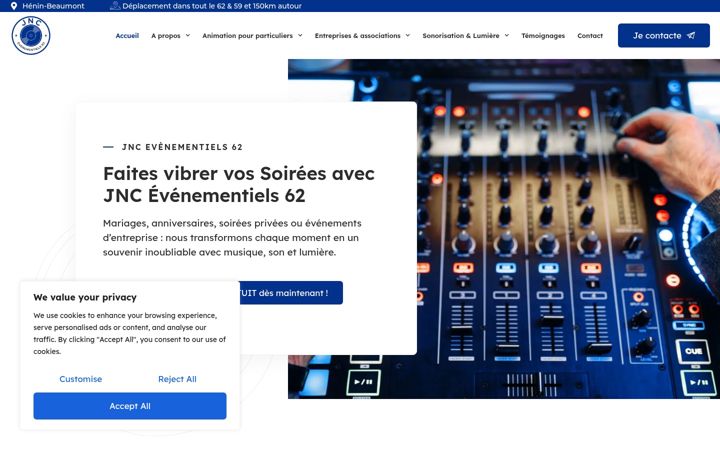
Task: Expand the Animation pour particuliers chevron
Action: click(x=300, y=35)
